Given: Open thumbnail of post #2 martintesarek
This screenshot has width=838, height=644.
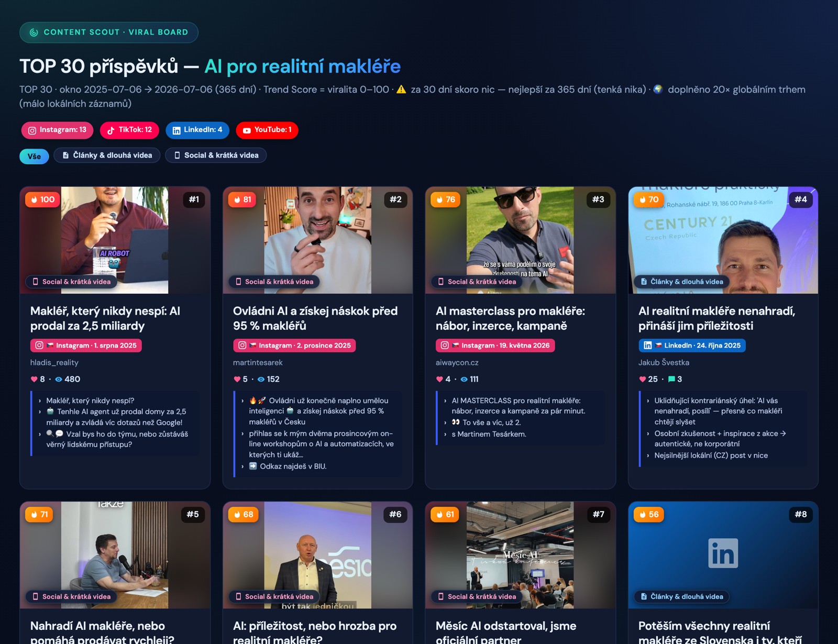Looking at the screenshot, I should [317, 240].
